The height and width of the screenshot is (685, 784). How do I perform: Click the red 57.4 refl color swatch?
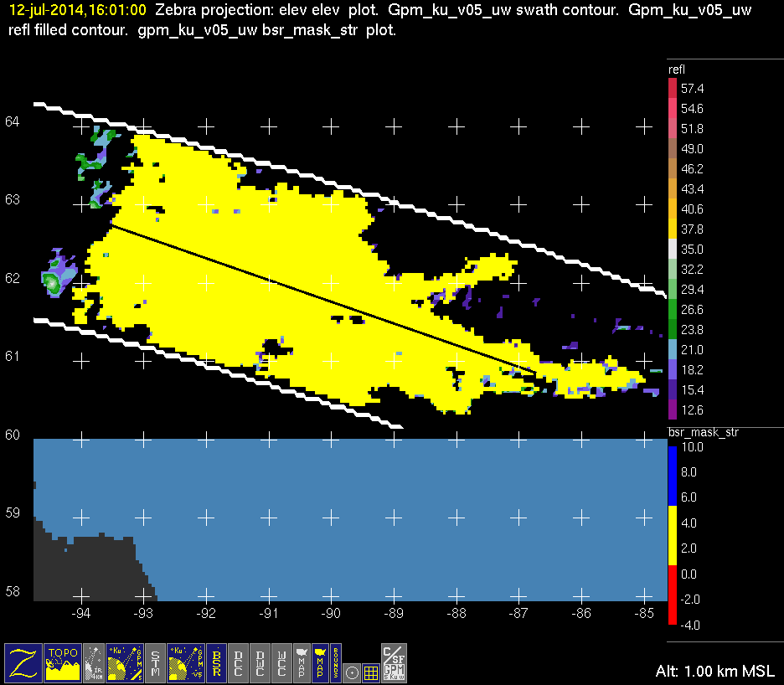click(x=673, y=89)
